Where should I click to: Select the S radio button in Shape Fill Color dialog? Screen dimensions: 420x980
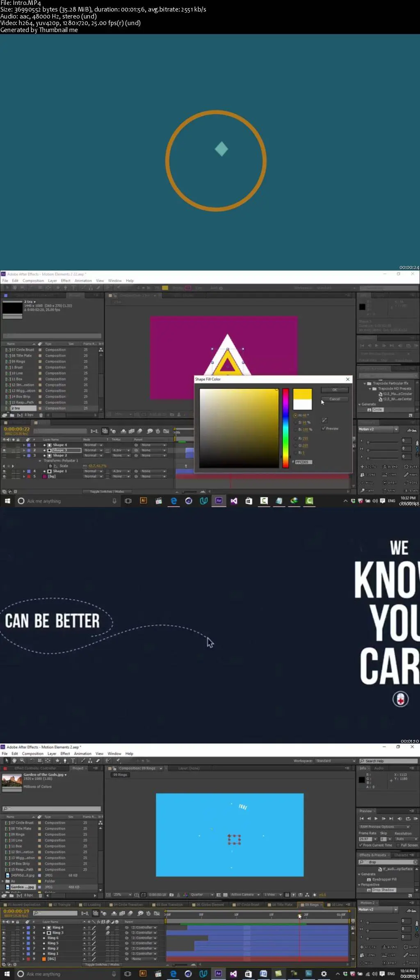pyautogui.click(x=295, y=422)
